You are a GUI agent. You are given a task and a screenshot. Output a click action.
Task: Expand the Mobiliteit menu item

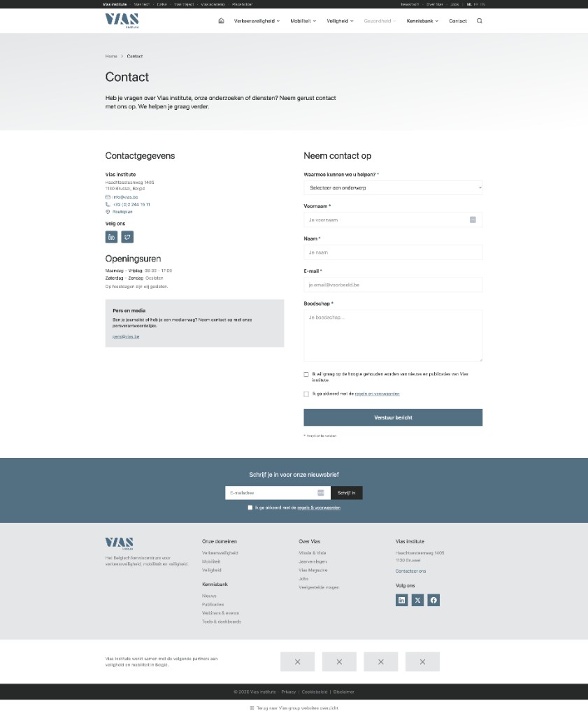[303, 21]
